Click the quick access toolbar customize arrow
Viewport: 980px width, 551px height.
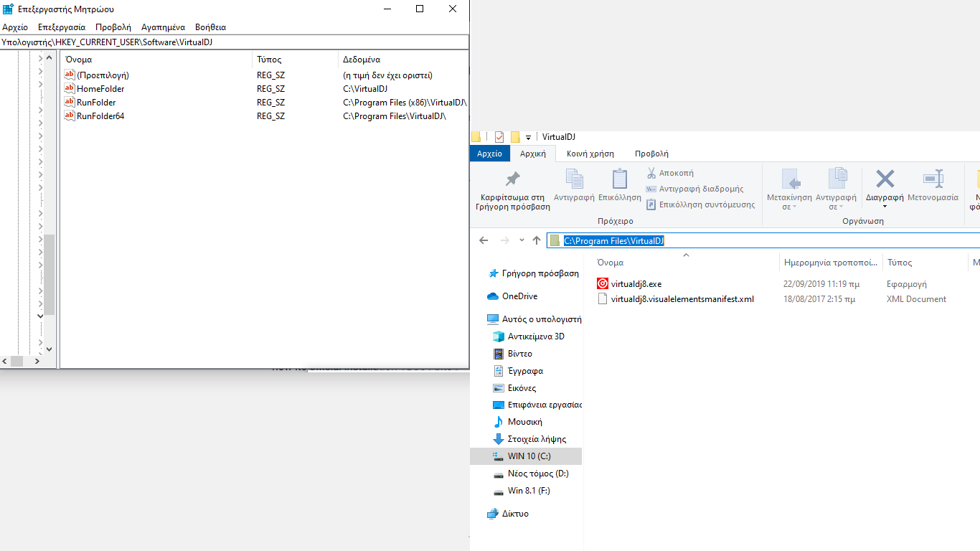529,137
